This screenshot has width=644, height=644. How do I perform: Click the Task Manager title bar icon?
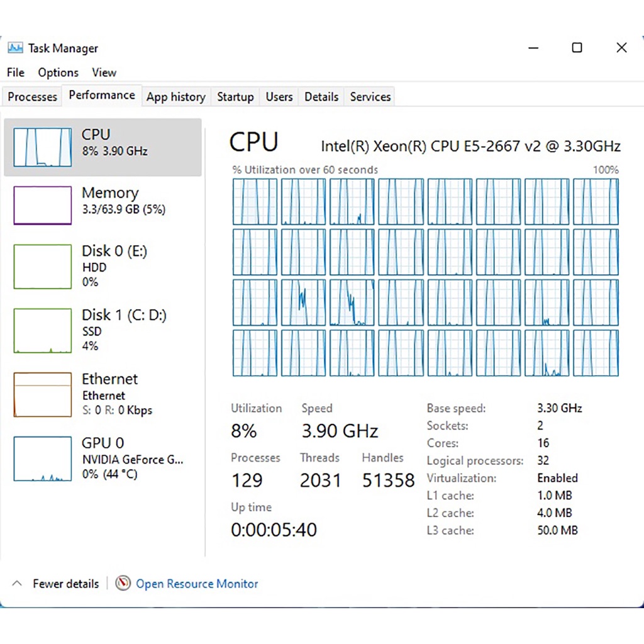15,48
